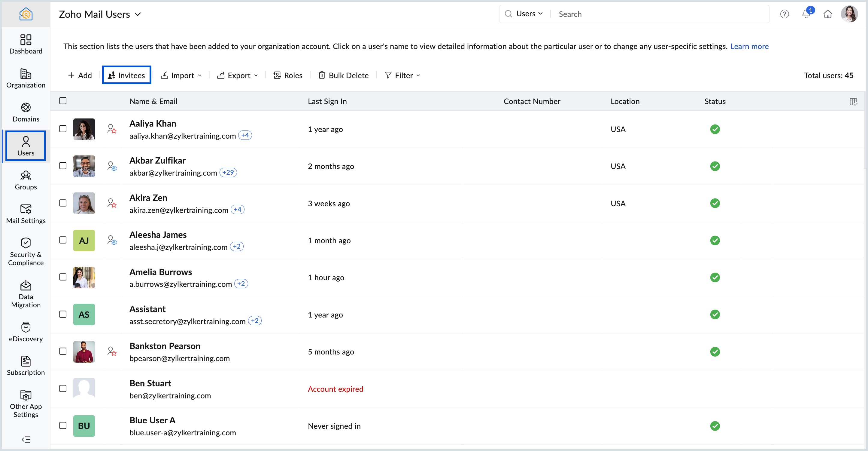Click the Roles button
This screenshot has height=451, width=868.
click(x=288, y=75)
